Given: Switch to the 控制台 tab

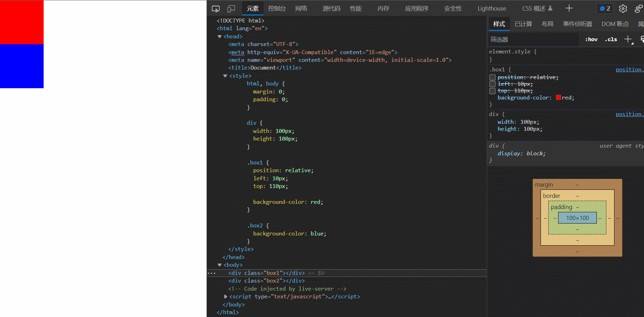Looking at the screenshot, I should tap(277, 8).
